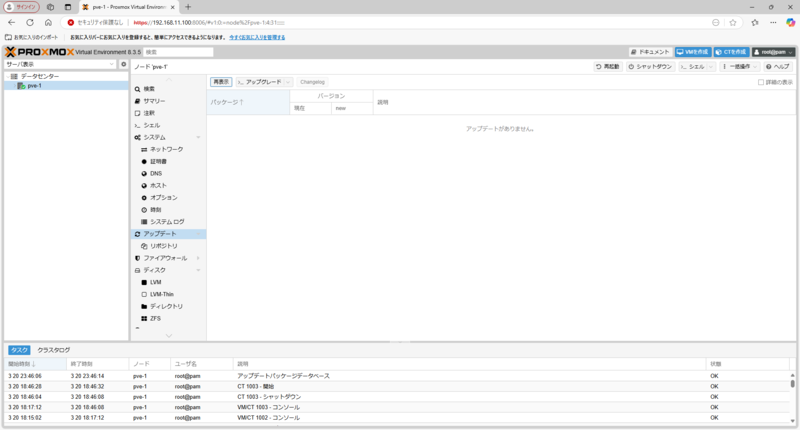Open the サマリー menu item
Image resolution: width=800 pixels, height=430 pixels.
point(168,101)
